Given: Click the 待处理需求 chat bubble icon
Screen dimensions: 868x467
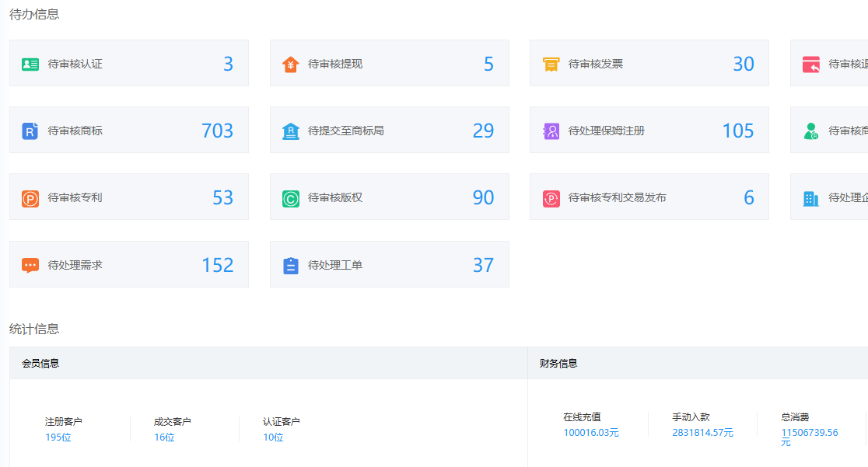Looking at the screenshot, I should pos(30,266).
